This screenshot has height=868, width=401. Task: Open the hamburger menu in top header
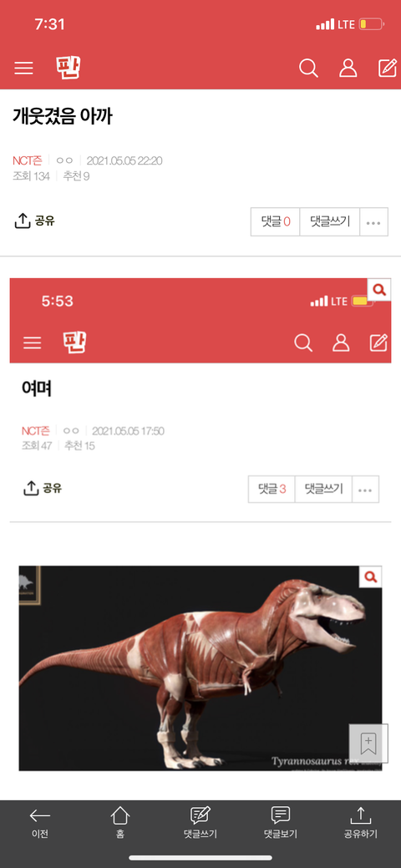click(23, 69)
